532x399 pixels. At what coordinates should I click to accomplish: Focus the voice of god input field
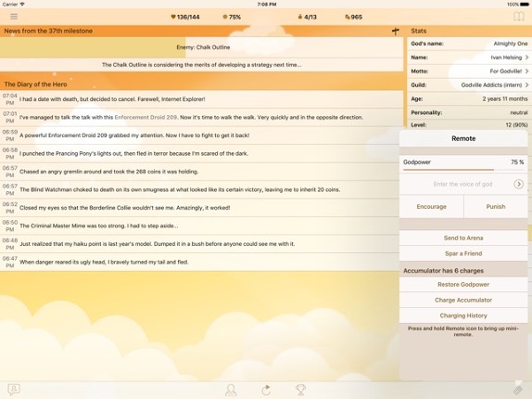(457, 184)
